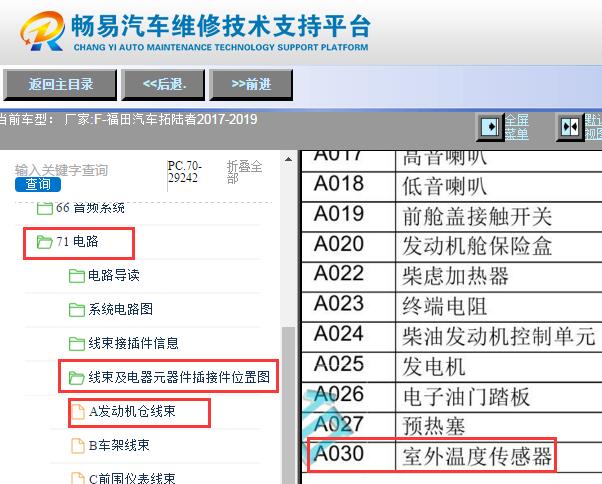Expand the 电路导读 folder icon
The width and height of the screenshot is (602, 484).
point(77,276)
